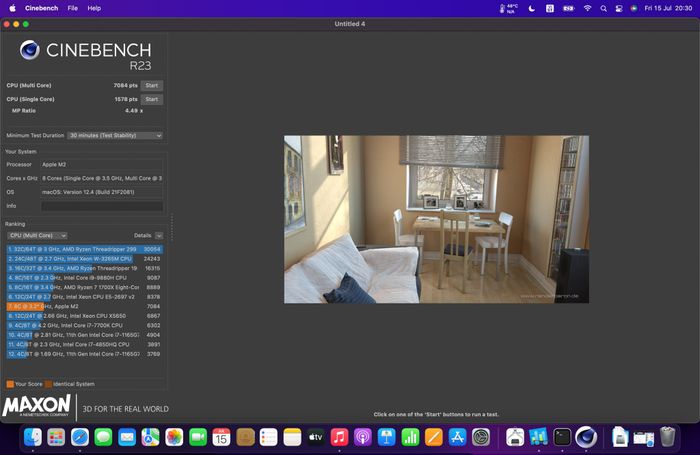Select the Xeon E5-2697 v2 ranking row
700x455 pixels.
pos(84,296)
